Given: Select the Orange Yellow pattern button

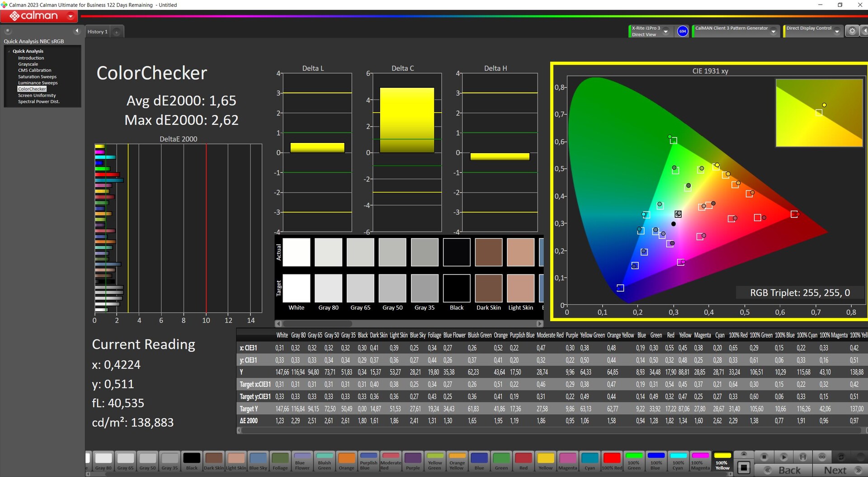Looking at the screenshot, I should click(457, 461).
